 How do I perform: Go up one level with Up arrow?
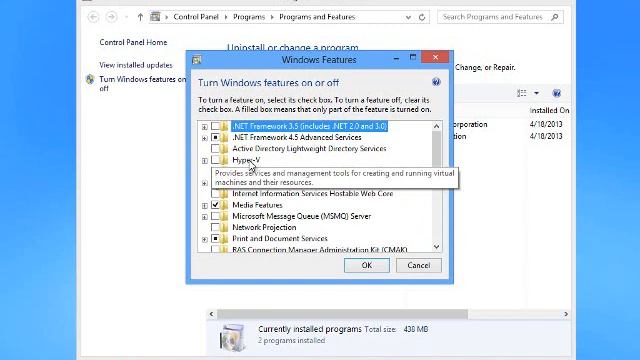point(140,17)
